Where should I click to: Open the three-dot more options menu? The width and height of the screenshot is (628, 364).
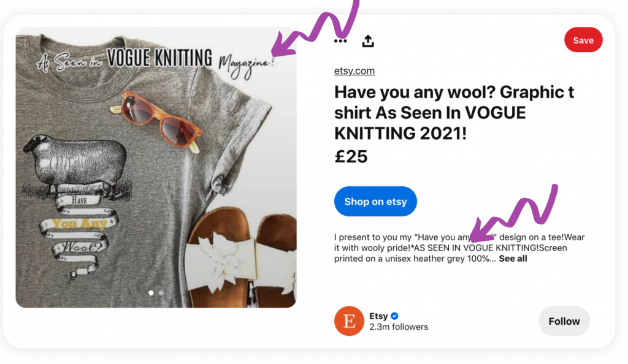click(340, 41)
